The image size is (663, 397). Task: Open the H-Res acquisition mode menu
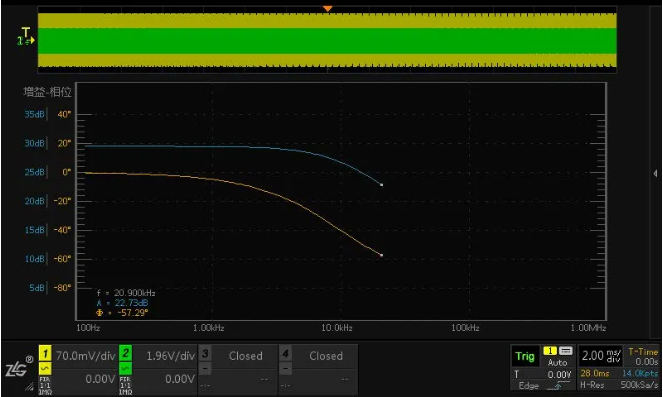click(592, 385)
